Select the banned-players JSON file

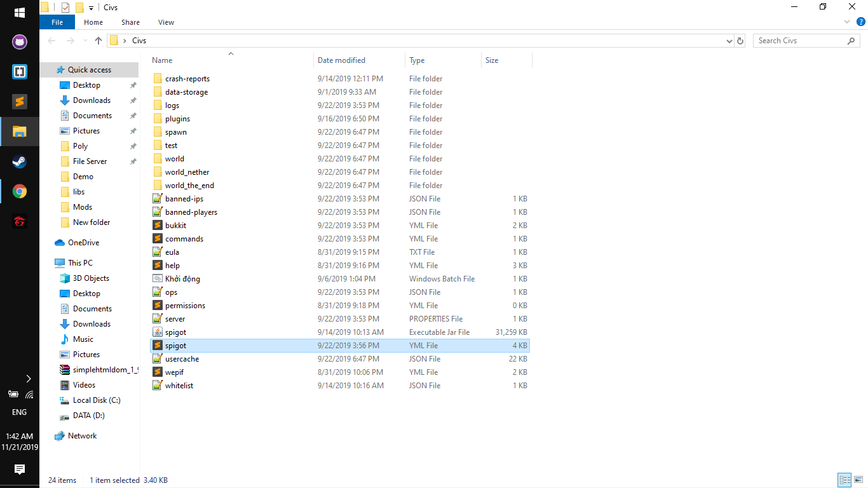(x=341, y=212)
